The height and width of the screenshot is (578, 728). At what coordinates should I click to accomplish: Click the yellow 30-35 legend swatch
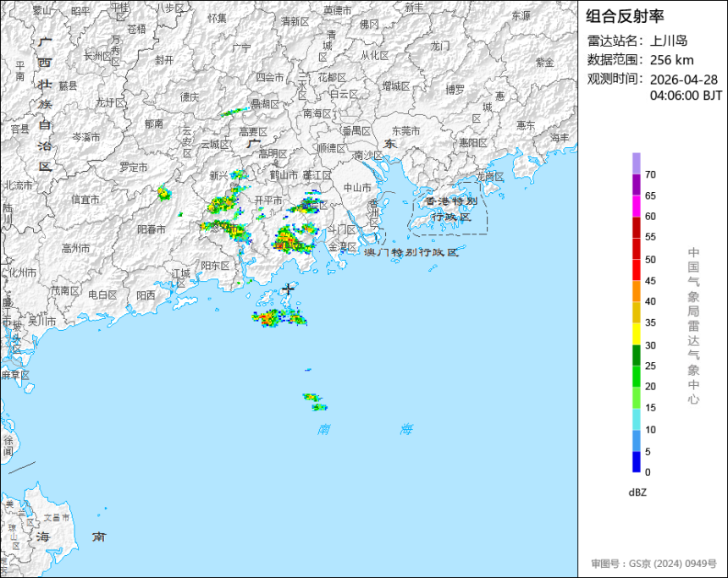click(x=636, y=333)
